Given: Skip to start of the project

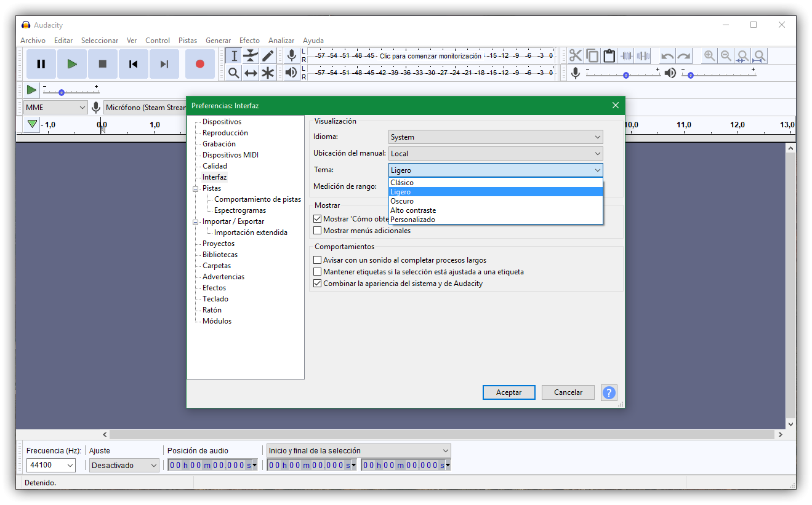Looking at the screenshot, I should 134,64.
